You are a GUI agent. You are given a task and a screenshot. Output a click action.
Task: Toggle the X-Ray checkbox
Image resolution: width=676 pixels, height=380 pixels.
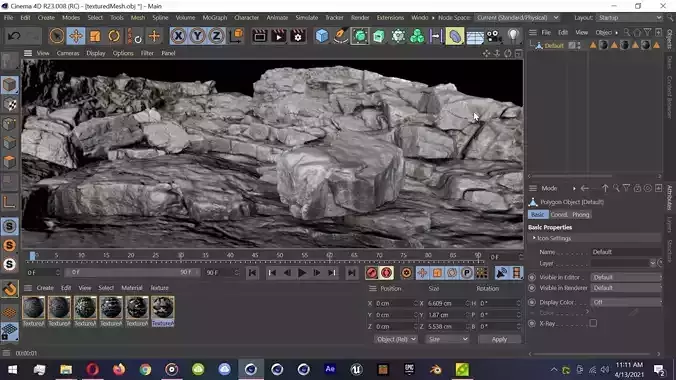click(593, 323)
